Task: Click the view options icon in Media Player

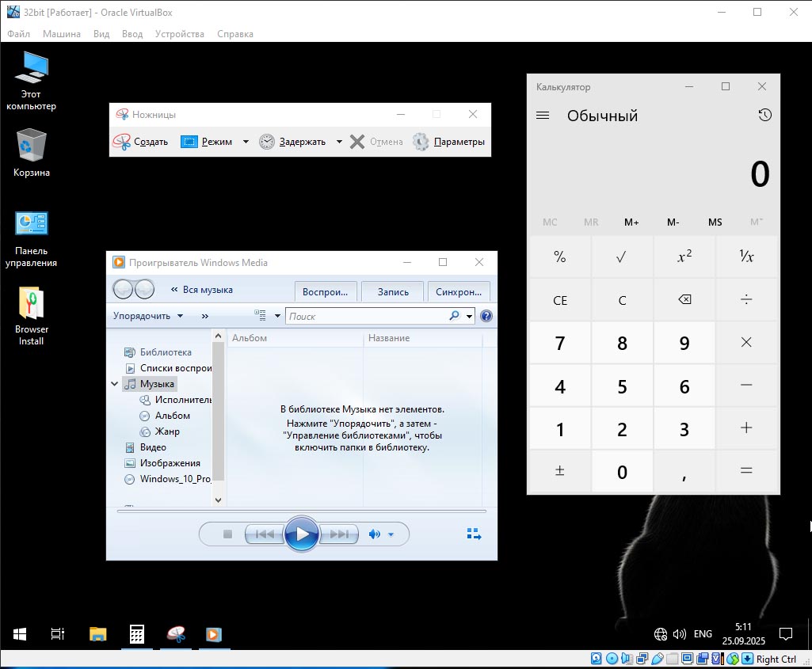Action: point(260,315)
